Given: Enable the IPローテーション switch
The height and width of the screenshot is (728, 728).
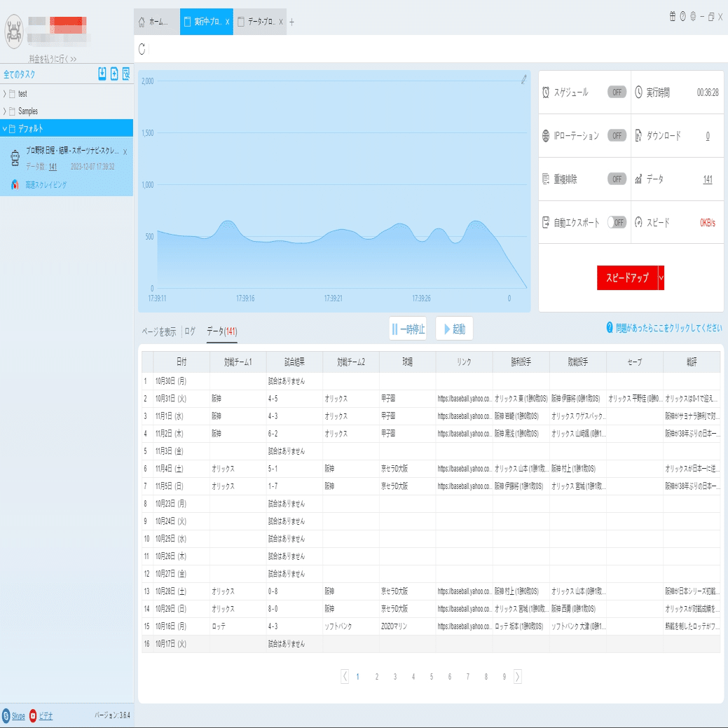Looking at the screenshot, I should 617,135.
